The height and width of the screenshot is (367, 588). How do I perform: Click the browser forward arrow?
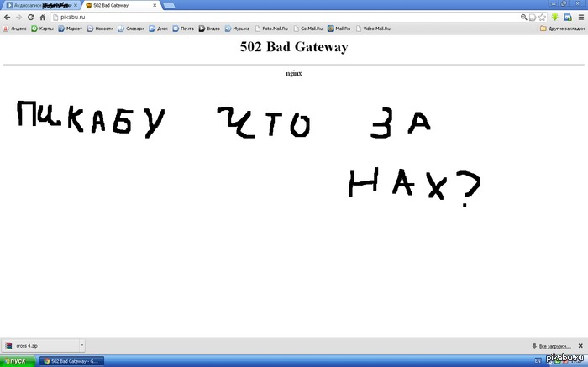[x=18, y=17]
